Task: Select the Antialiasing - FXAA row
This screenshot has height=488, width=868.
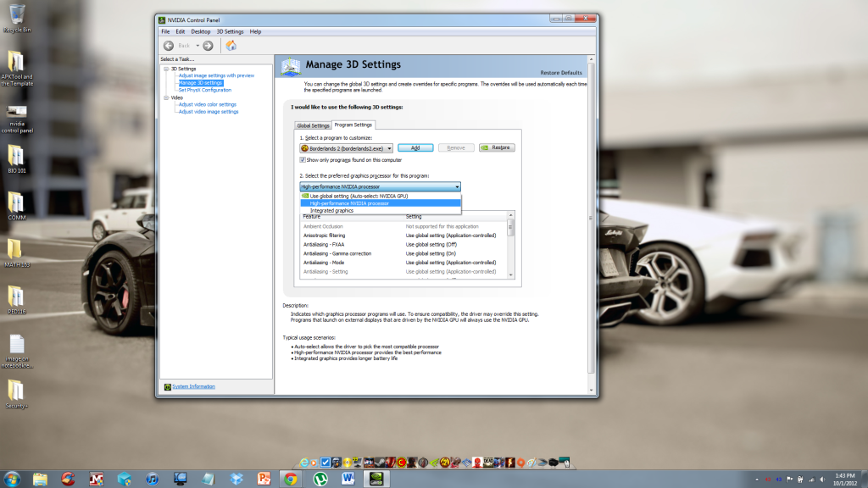Action: [403, 245]
